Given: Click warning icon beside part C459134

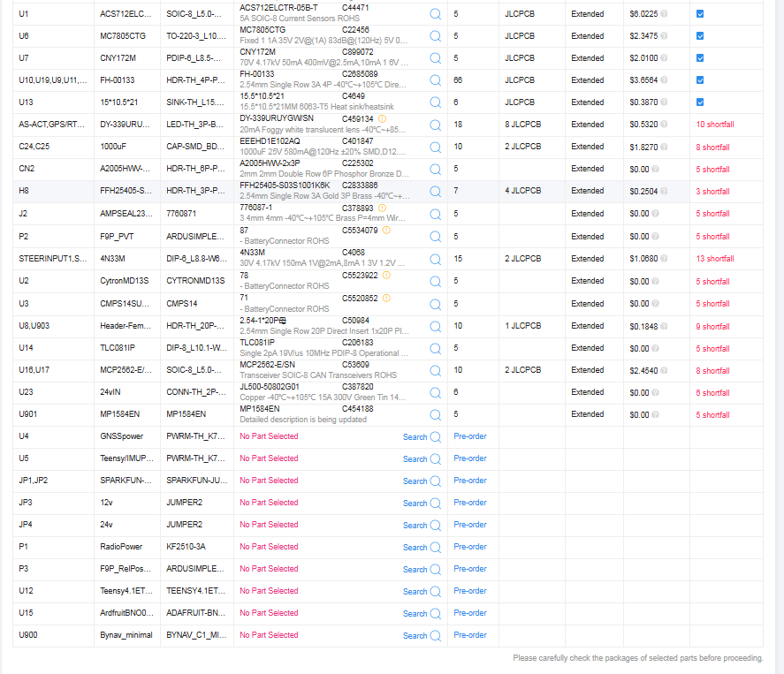Looking at the screenshot, I should coord(382,119).
